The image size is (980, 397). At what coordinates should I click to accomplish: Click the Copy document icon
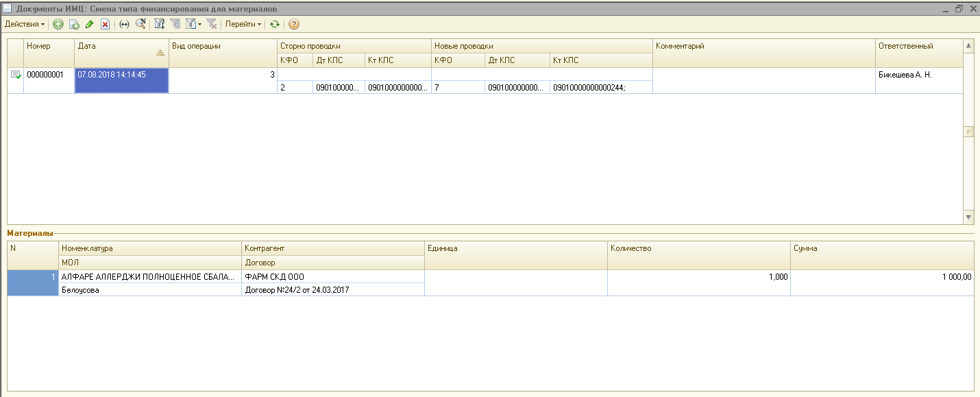point(74,24)
